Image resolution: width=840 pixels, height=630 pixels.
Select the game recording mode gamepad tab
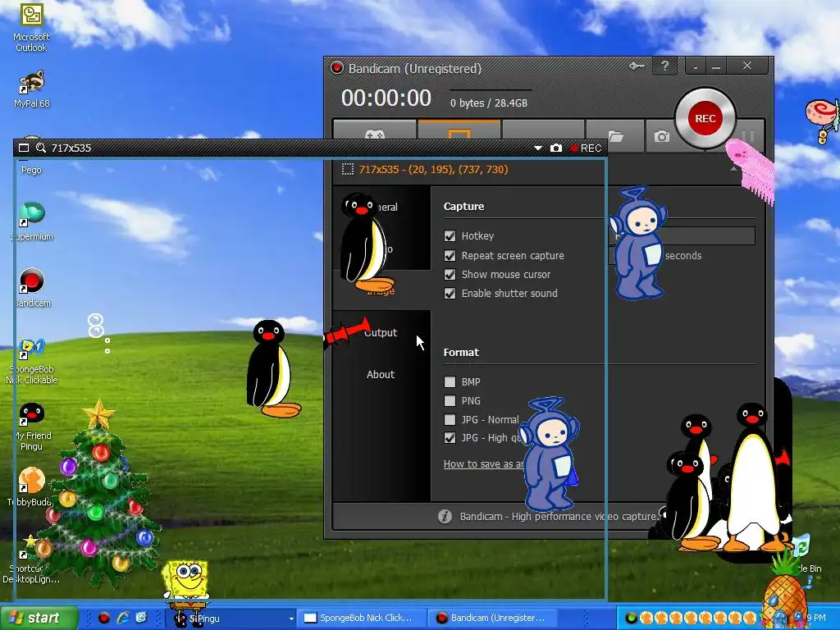[x=374, y=131]
